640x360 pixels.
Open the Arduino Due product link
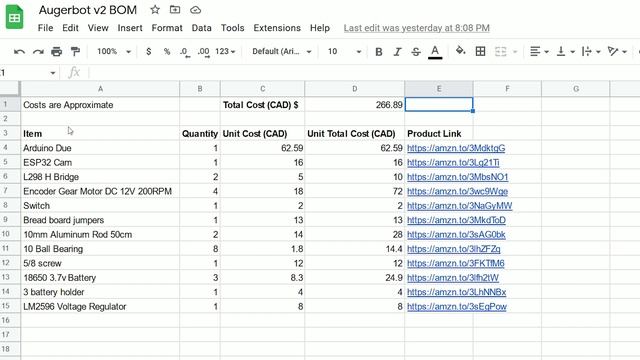point(456,148)
